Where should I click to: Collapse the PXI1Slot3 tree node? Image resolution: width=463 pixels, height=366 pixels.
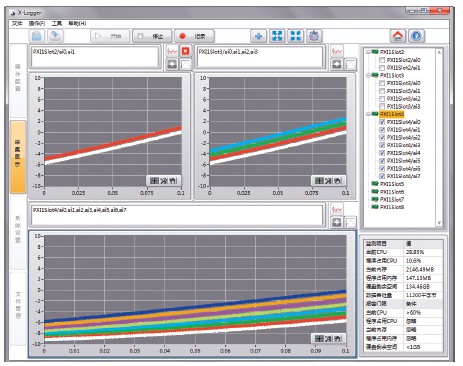click(x=368, y=75)
